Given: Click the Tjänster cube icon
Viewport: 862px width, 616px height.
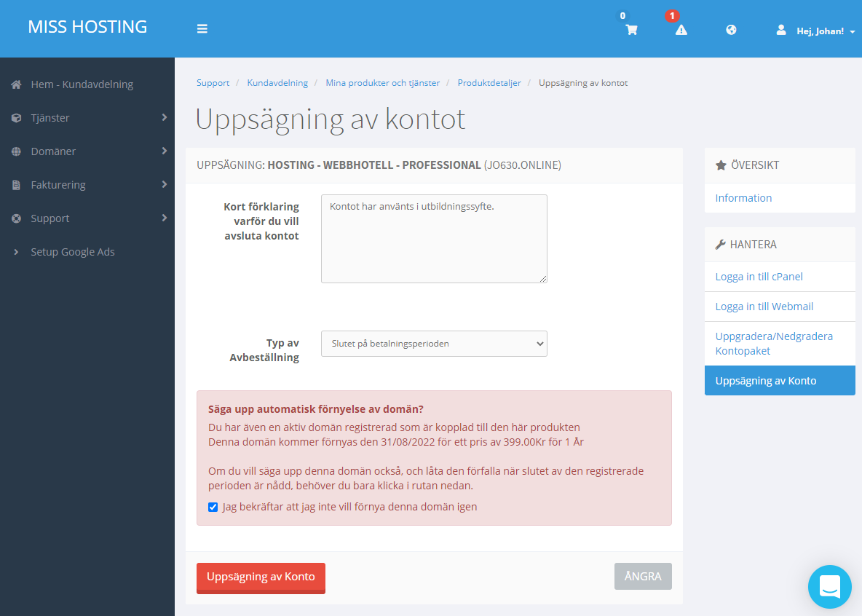Looking at the screenshot, I should click(x=17, y=118).
